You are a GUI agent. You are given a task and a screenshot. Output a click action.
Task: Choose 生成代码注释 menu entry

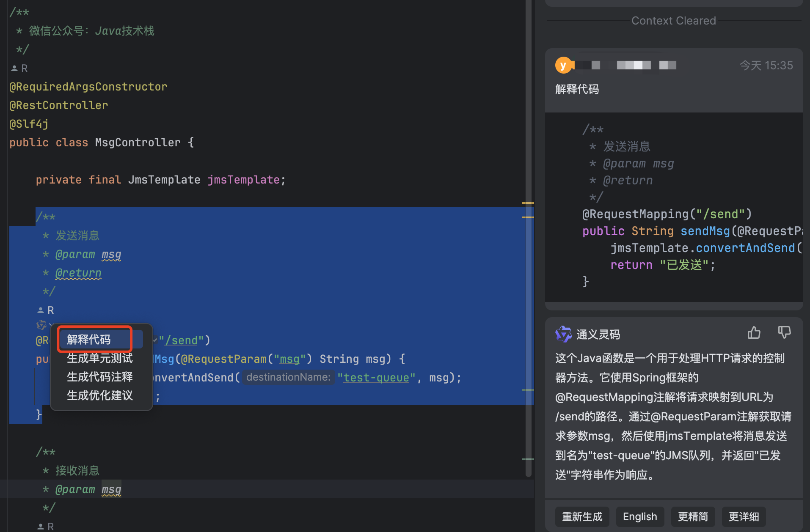[x=100, y=377]
